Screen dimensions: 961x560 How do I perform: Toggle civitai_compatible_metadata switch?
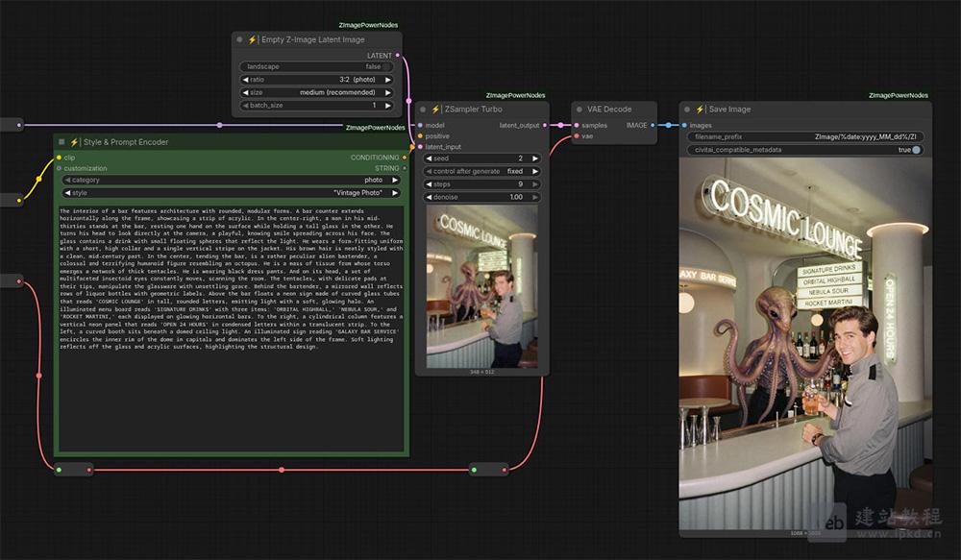pos(916,150)
